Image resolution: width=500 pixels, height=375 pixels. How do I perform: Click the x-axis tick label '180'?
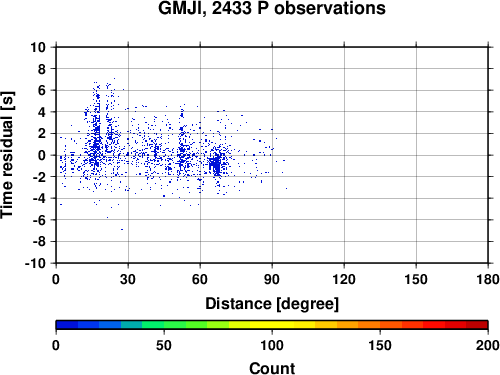tap(488, 279)
